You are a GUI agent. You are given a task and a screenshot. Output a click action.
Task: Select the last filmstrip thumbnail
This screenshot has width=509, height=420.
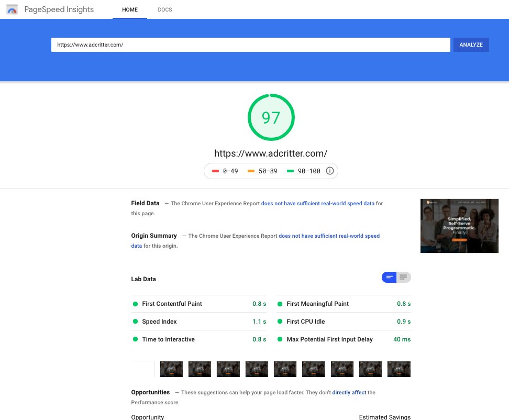point(399,369)
